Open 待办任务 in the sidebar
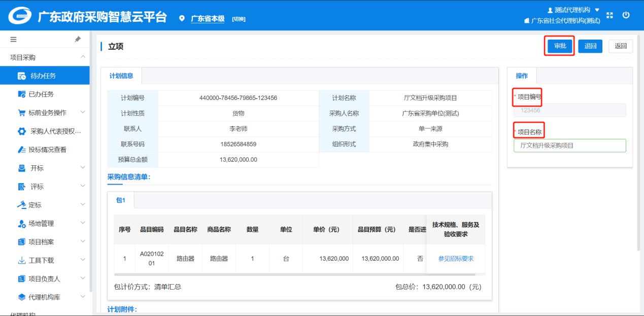 43,76
